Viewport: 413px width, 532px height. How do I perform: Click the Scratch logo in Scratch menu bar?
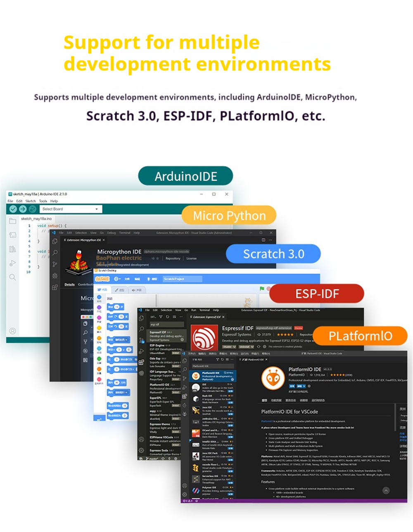pyautogui.click(x=102, y=279)
